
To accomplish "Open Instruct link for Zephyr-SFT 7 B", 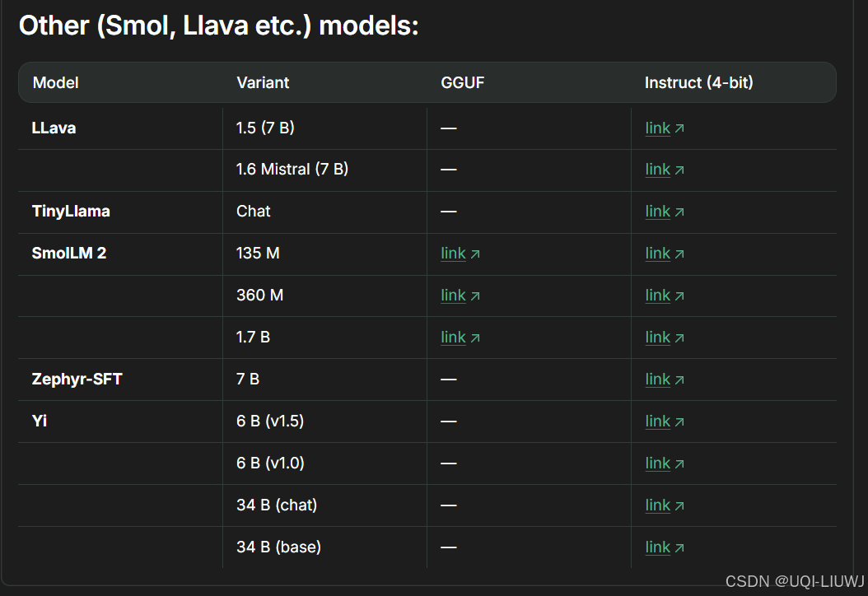I will [665, 379].
